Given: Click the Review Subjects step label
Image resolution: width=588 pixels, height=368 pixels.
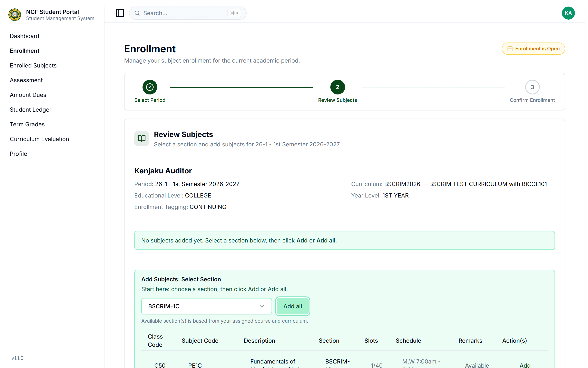Looking at the screenshot, I should (337, 100).
